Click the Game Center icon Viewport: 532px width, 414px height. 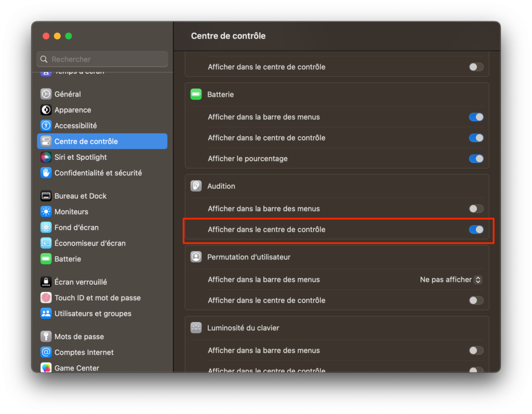point(46,368)
